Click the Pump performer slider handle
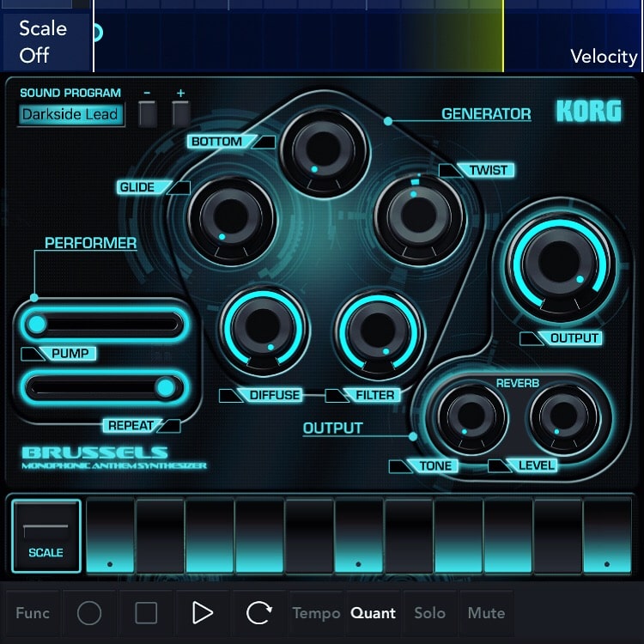The width and height of the screenshot is (644, 644). coord(37,324)
